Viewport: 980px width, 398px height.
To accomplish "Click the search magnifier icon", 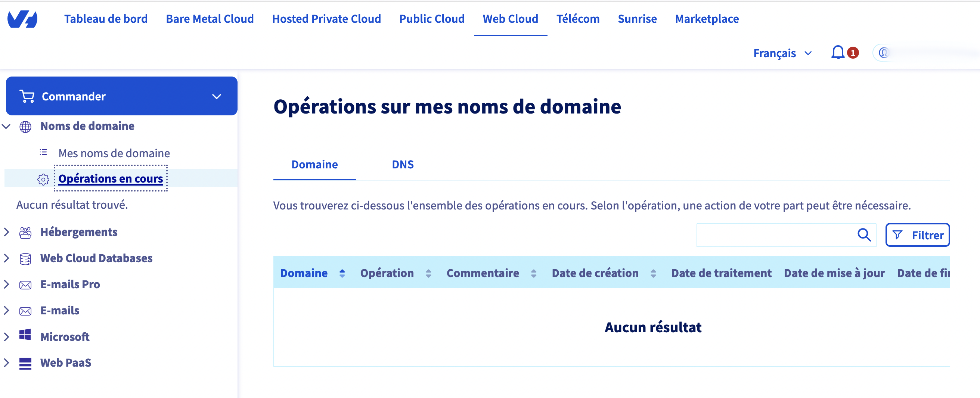I will [x=864, y=235].
